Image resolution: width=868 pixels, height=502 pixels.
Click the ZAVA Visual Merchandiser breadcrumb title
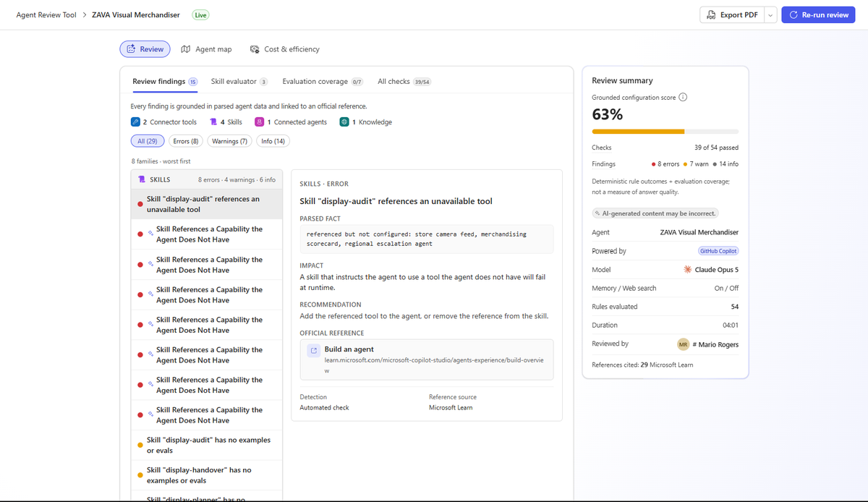136,14
